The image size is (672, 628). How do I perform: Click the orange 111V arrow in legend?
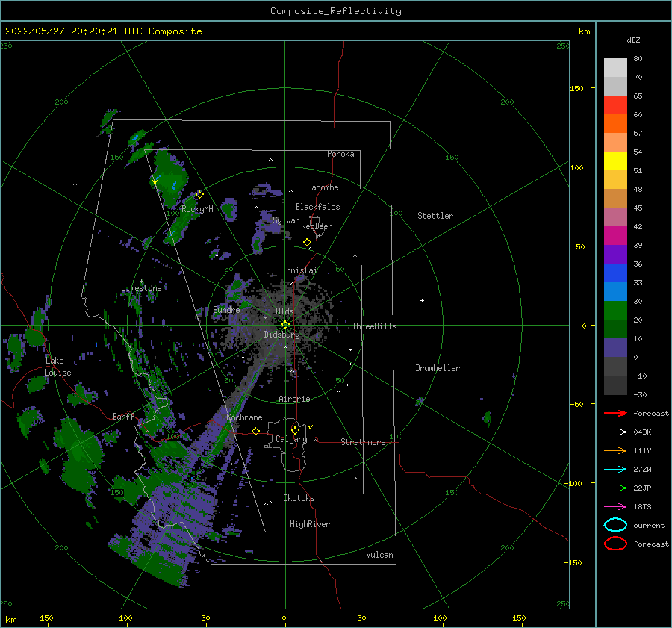point(615,450)
